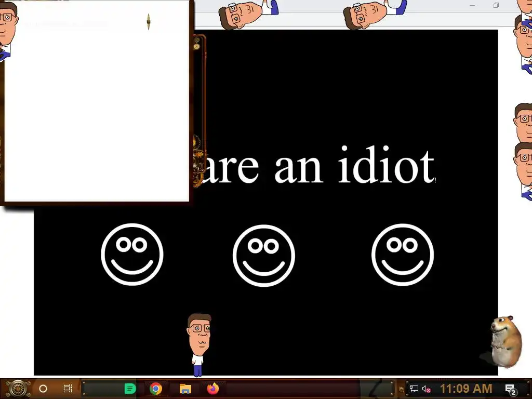This screenshot has height=399, width=532.
Task: Open File Explorer from the taskbar
Action: tap(185, 389)
